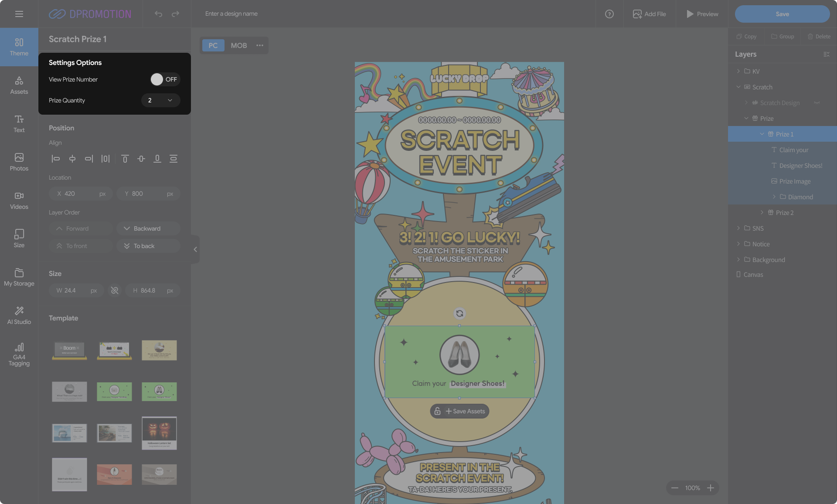The height and width of the screenshot is (504, 837).
Task: Click the Preview button
Action: [702, 14]
